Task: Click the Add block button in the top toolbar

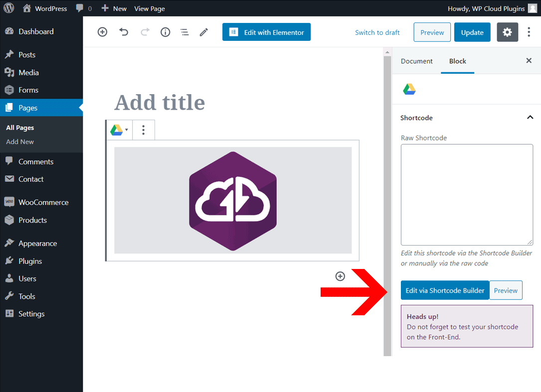Action: (x=103, y=32)
